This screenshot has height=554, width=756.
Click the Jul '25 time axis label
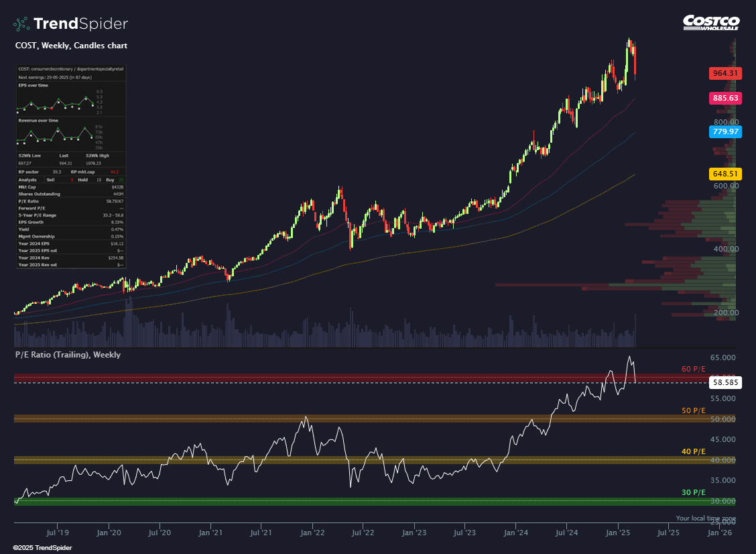click(668, 533)
